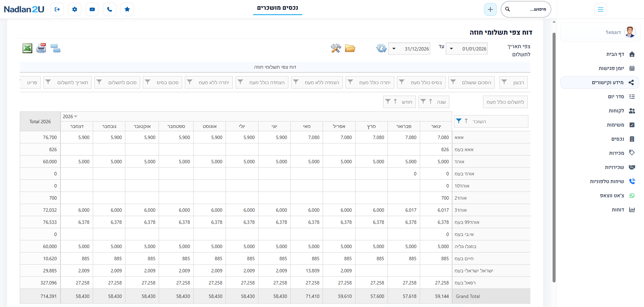Click filter funnel on הצמדה כולל מעמ
The width and height of the screenshot is (644, 307).
pos(240,82)
